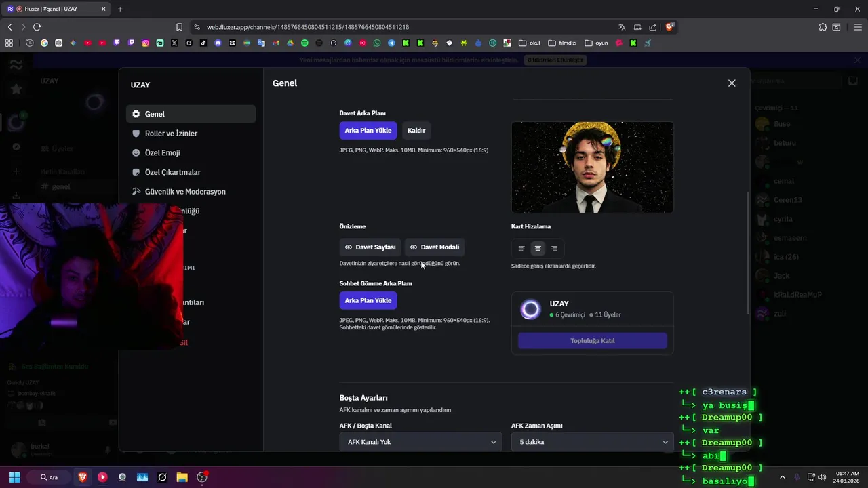Open WhatsApp bookmark
This screenshot has height=488, width=868.
point(377,43)
